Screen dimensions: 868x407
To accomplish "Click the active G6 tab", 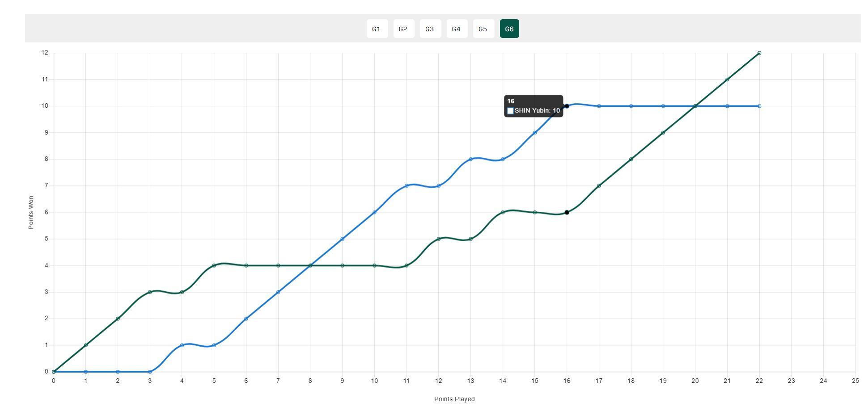I will pos(509,29).
